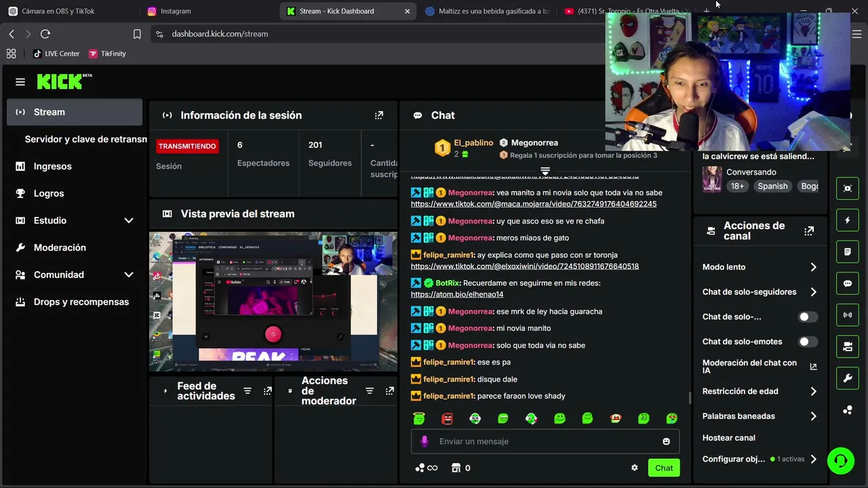Open external link for Moderación del chat con IA

814,367
